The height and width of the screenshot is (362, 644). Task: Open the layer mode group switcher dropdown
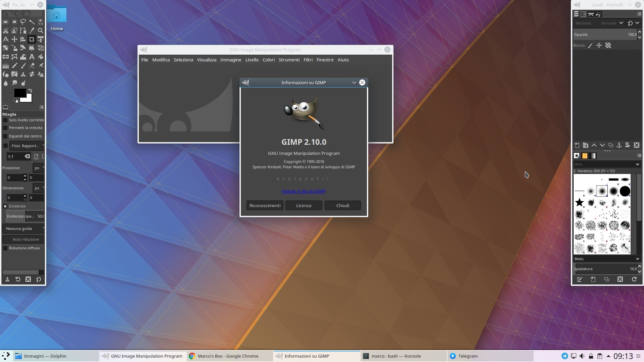pyautogui.click(x=634, y=23)
